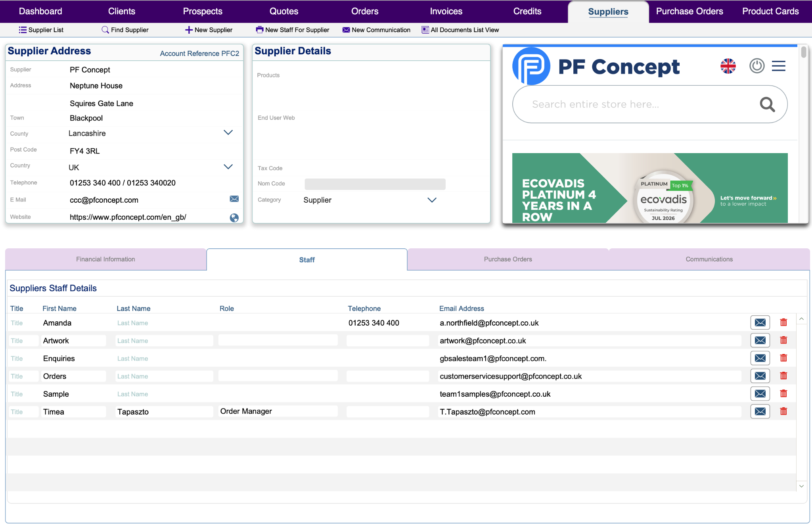Screen dimensions: 812x524
Task: Open All Documents List View icon
Action: (425, 30)
